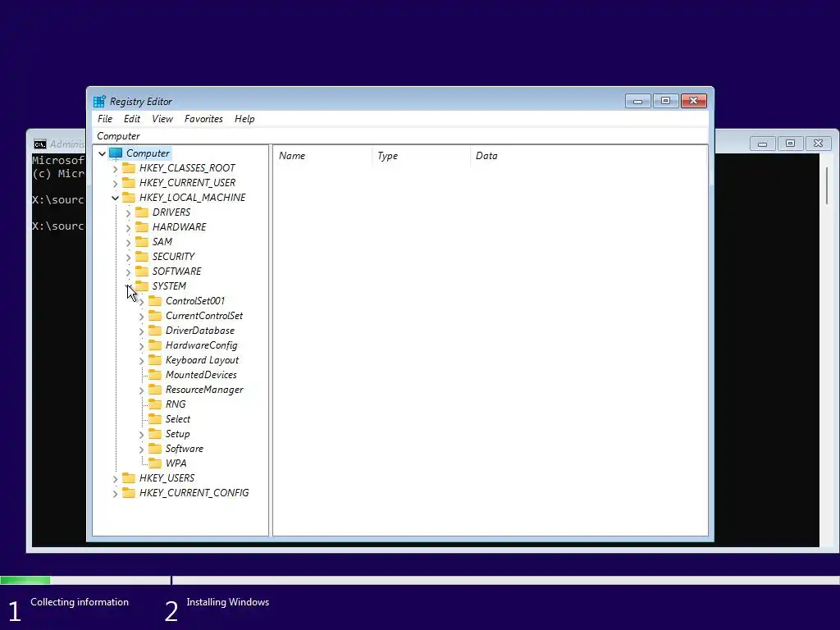
Task: Open the File menu
Action: tap(105, 119)
